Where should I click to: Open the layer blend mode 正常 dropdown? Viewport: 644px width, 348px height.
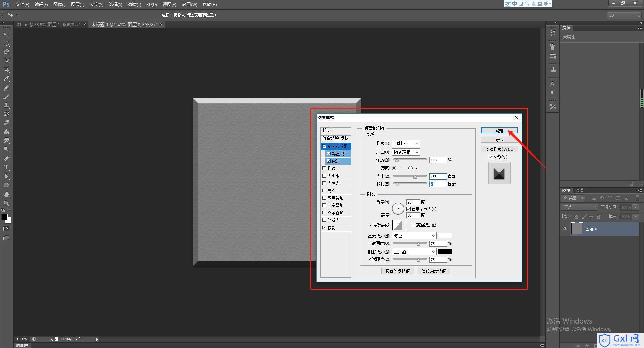pyautogui.click(x=580, y=207)
